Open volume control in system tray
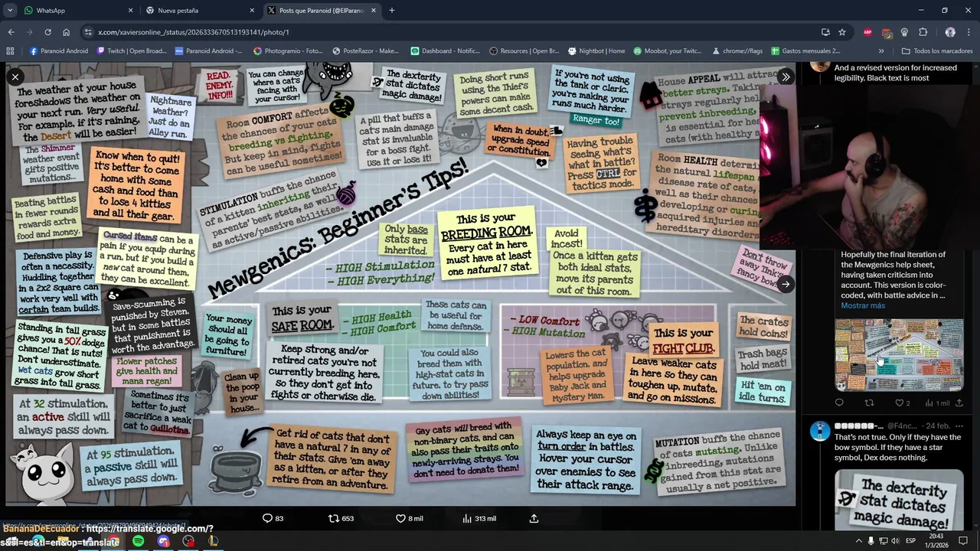The width and height of the screenshot is (980, 551). coord(895,541)
